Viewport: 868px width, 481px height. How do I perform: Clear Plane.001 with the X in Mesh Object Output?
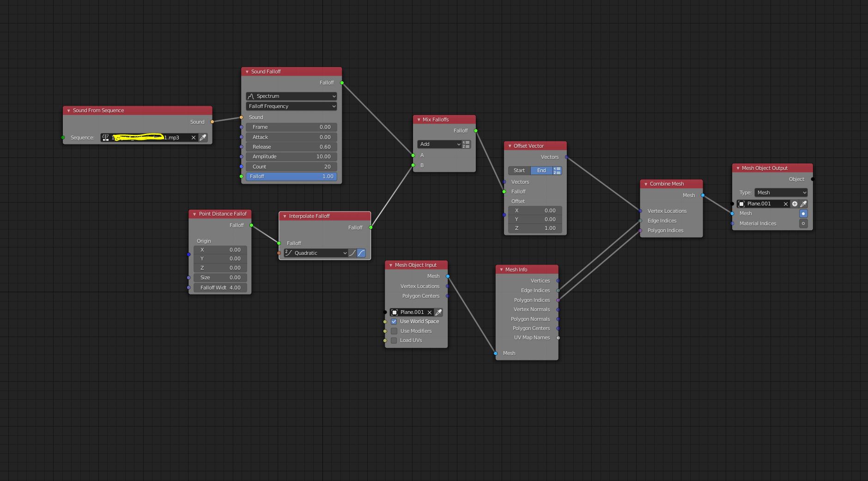point(786,204)
